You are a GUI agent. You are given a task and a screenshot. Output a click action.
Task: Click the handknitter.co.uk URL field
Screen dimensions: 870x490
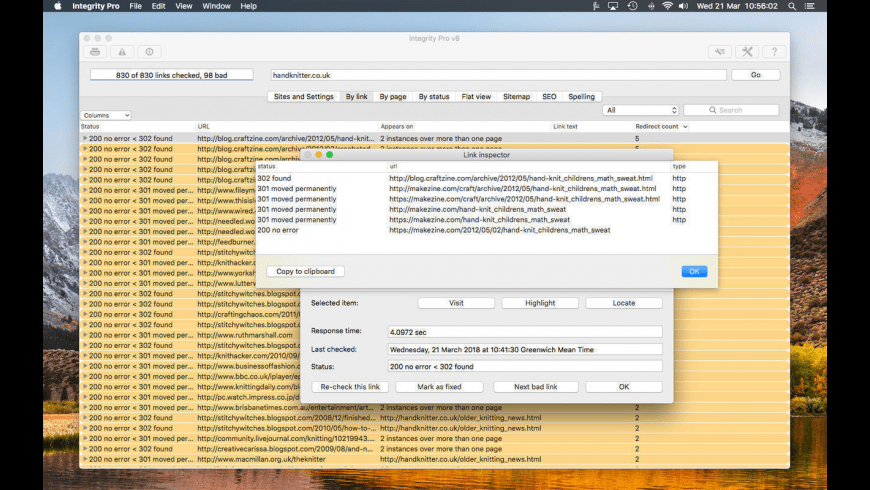tap(498, 75)
